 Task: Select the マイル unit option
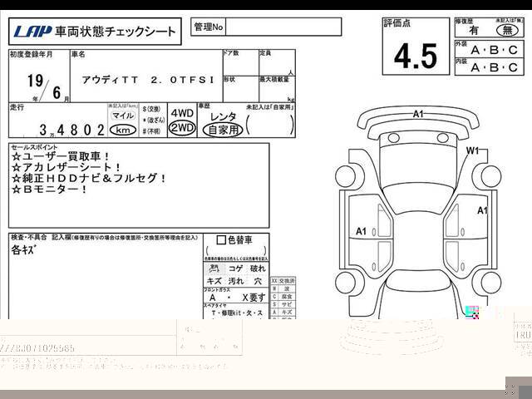coord(123,116)
